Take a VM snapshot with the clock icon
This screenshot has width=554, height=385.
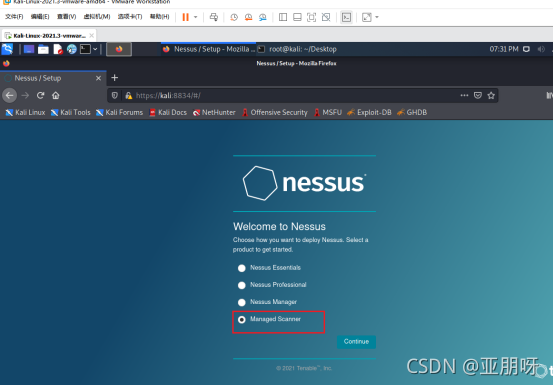[234, 17]
